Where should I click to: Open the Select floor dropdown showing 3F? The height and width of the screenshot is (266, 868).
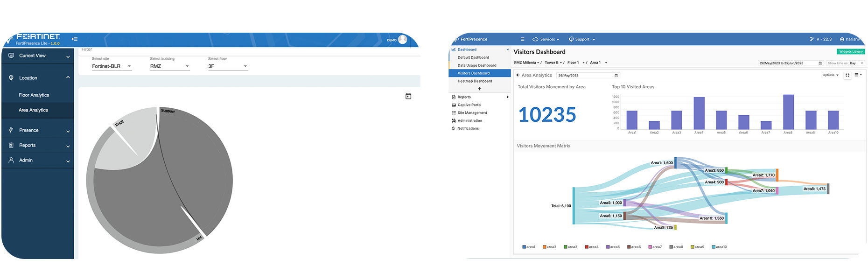(227, 66)
